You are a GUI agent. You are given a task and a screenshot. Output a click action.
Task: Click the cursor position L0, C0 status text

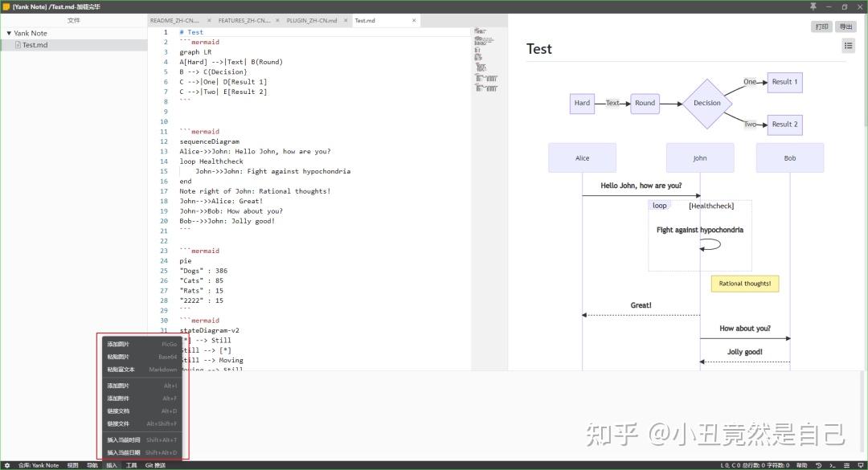click(x=731, y=465)
